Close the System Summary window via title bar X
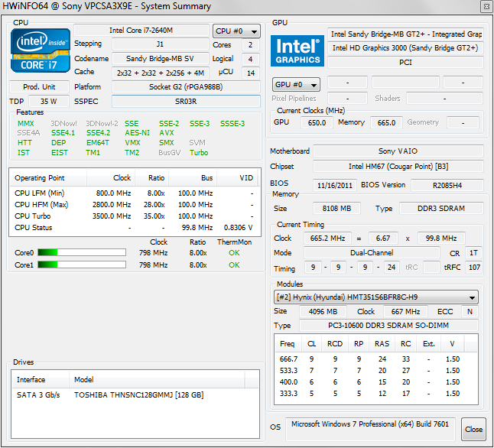Viewport: 494px width, 448px height. pyautogui.click(x=487, y=7)
